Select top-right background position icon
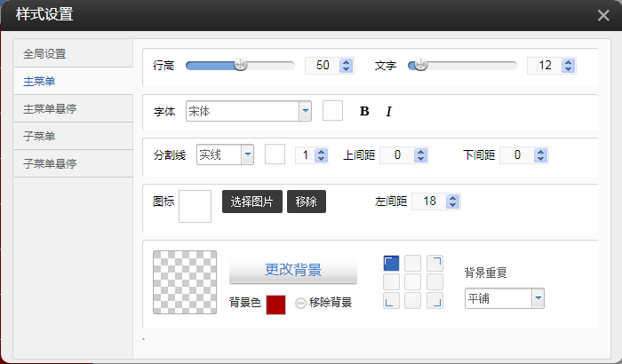The image size is (622, 364). [435, 263]
